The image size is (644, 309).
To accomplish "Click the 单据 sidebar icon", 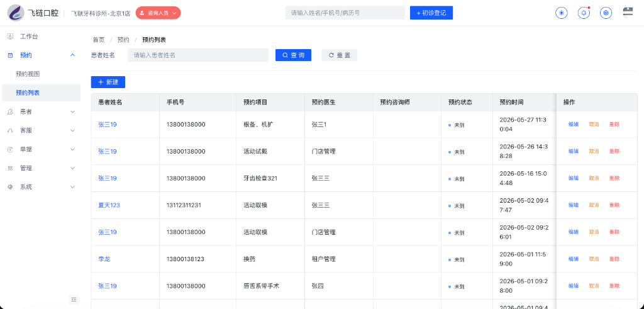I will point(10,150).
